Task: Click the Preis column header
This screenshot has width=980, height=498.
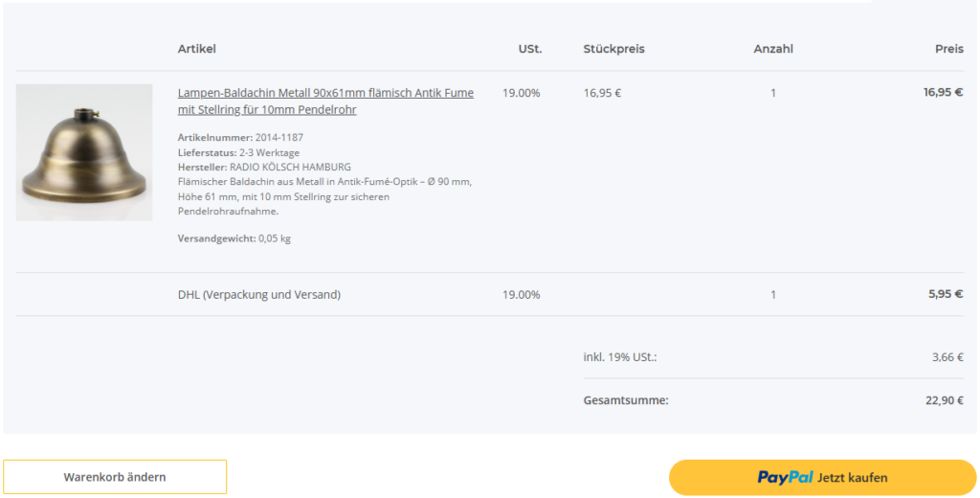Action: [948, 49]
